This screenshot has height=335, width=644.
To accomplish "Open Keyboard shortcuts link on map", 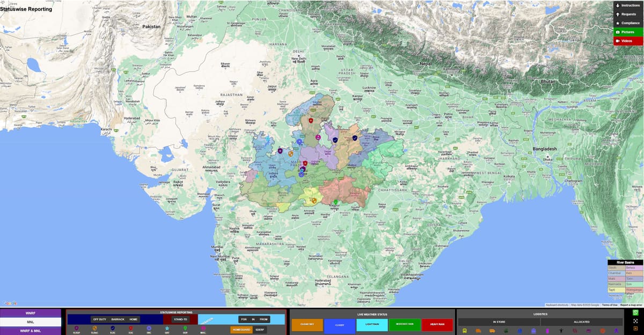I will pyautogui.click(x=557, y=305).
